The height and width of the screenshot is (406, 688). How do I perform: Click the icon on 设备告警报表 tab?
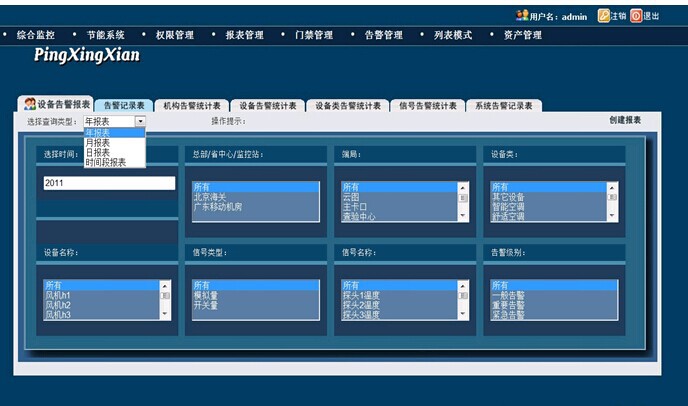pos(30,104)
